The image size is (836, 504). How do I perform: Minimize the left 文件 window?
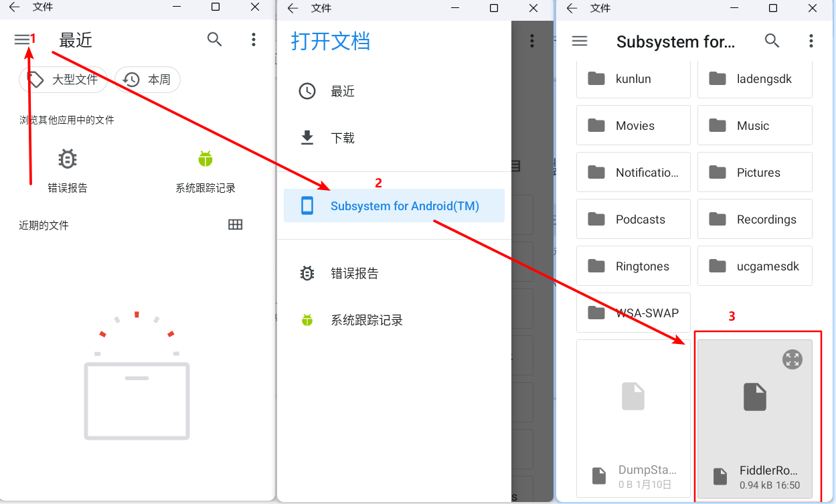[177, 7]
